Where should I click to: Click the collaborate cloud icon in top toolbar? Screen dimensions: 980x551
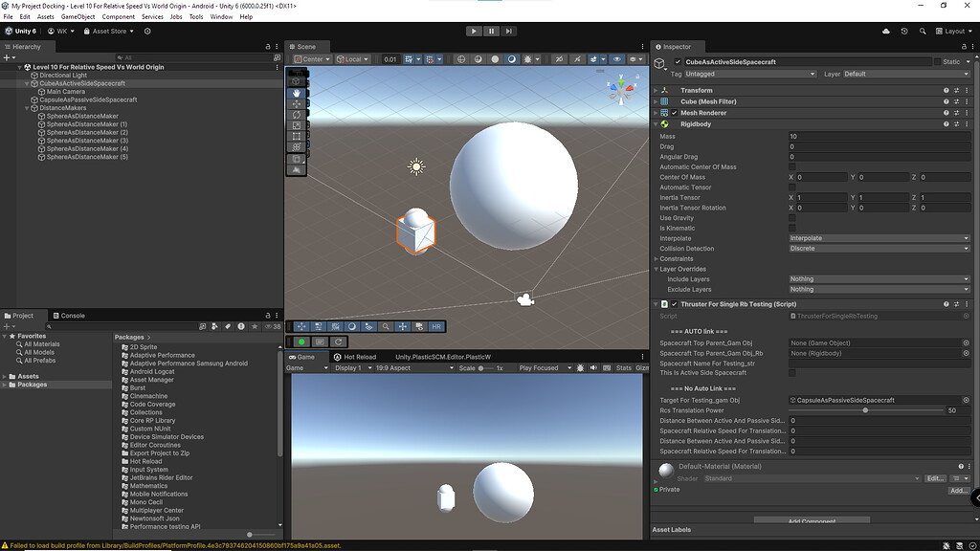[x=886, y=31]
